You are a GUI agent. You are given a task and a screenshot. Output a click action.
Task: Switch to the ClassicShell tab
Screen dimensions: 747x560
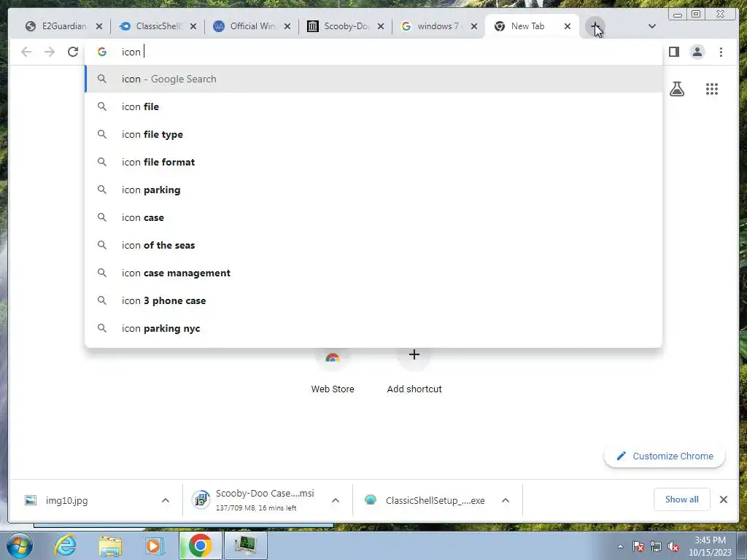tap(158, 26)
